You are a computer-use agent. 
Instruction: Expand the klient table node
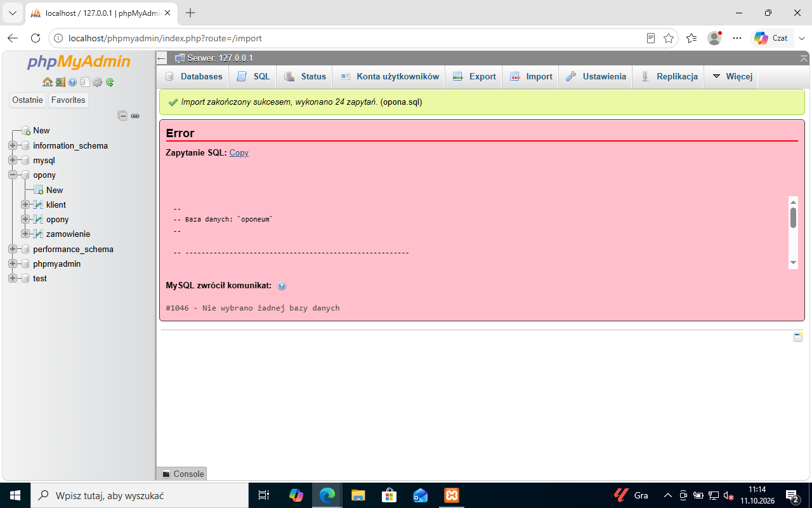pos(25,204)
